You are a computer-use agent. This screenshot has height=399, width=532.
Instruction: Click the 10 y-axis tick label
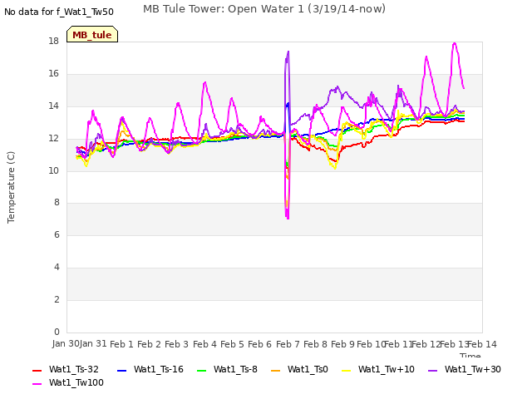point(53,170)
